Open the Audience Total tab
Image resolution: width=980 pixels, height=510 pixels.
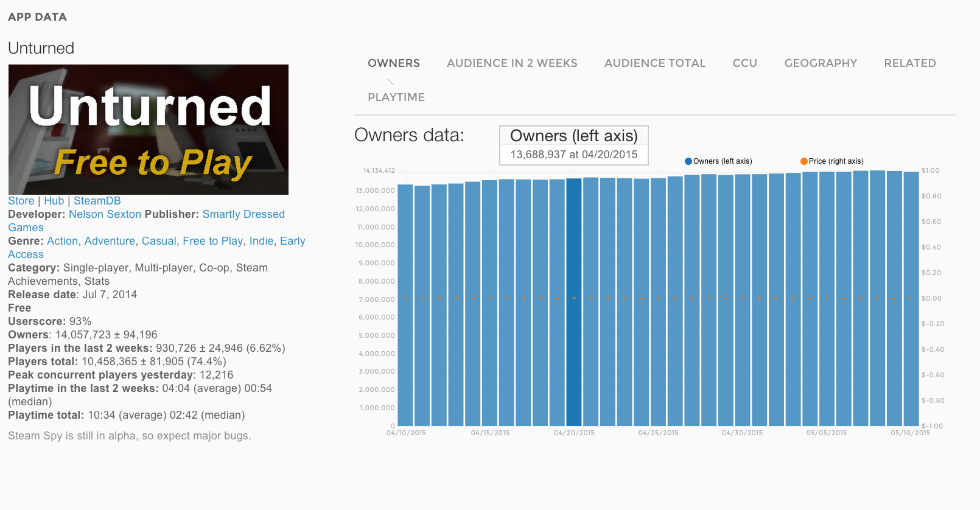click(x=655, y=63)
